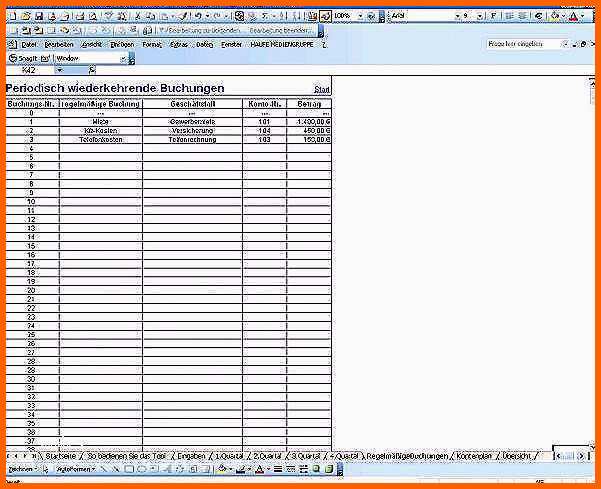Click the Print icon in toolbar
This screenshot has height=489, width=601.
[x=80, y=16]
